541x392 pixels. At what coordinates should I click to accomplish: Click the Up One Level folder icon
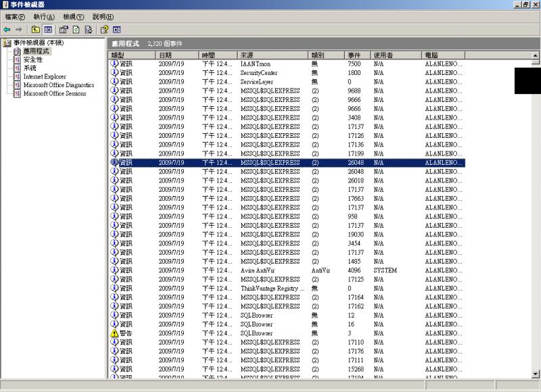pos(35,30)
